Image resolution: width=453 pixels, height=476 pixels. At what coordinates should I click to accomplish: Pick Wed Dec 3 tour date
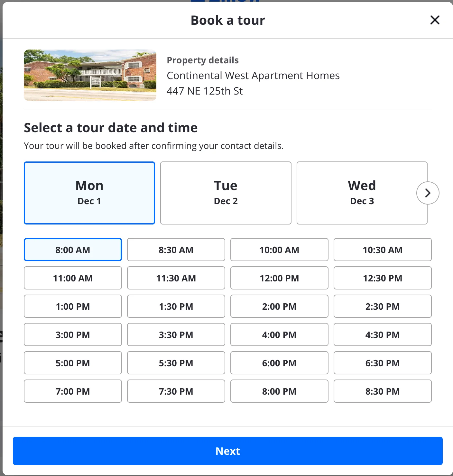(x=357, y=193)
